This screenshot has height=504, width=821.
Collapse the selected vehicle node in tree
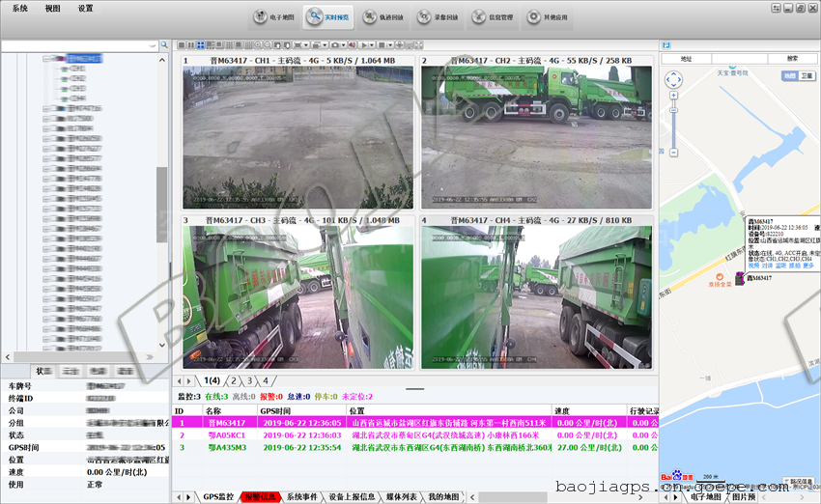point(45,58)
